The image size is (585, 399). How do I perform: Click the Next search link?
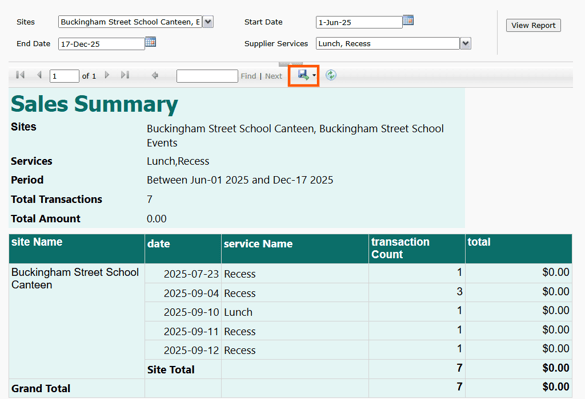pos(273,76)
